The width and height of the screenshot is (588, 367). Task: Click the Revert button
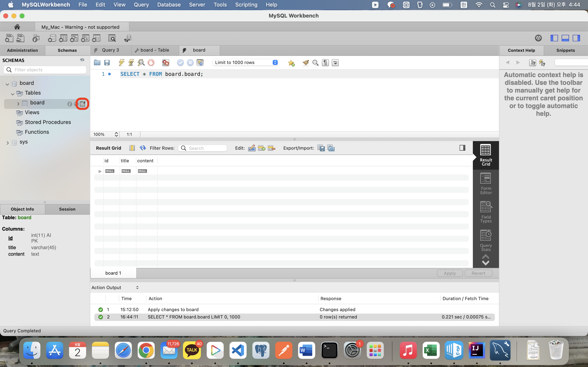[478, 273]
